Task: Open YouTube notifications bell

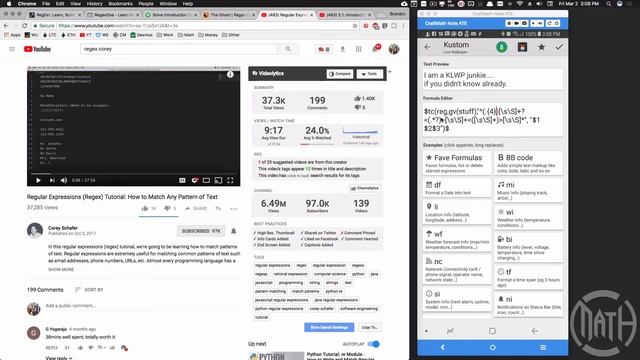Action: tap(375, 49)
